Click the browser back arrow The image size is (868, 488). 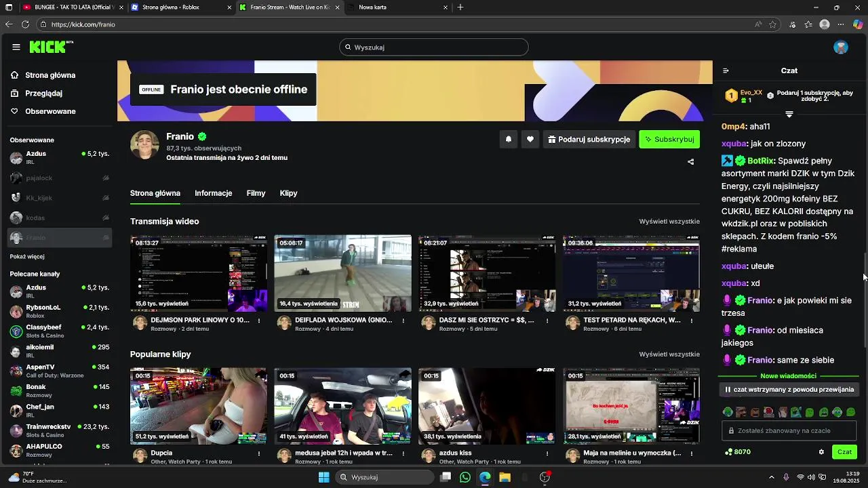9,24
